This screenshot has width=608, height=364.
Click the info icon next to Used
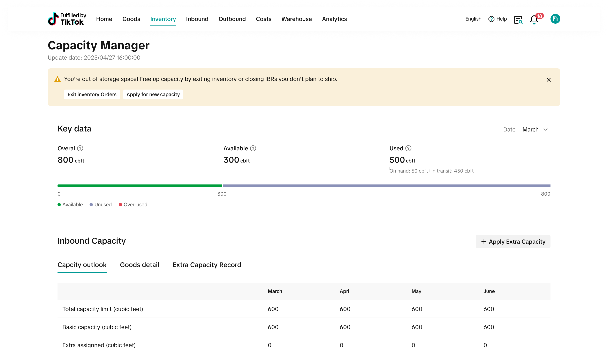point(408,148)
